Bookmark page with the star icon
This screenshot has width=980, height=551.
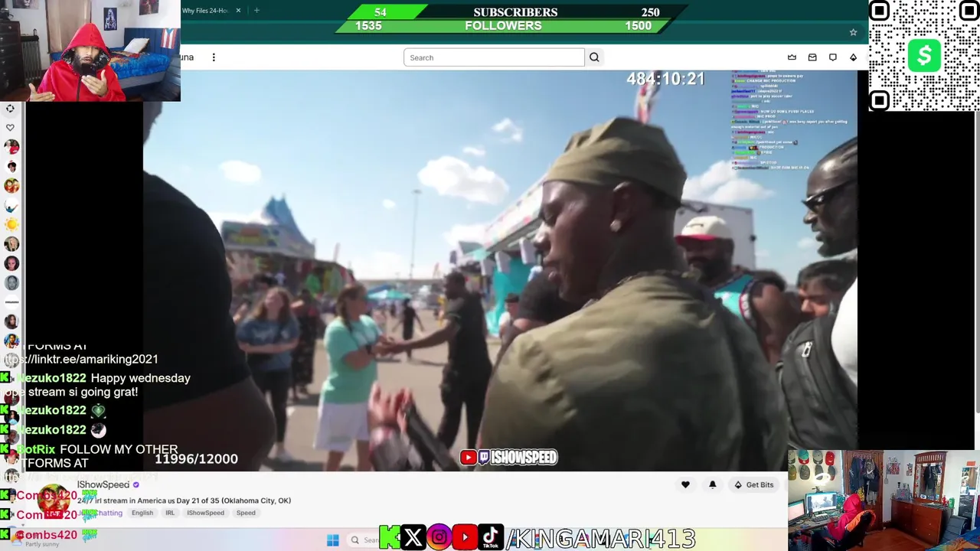pyautogui.click(x=853, y=32)
